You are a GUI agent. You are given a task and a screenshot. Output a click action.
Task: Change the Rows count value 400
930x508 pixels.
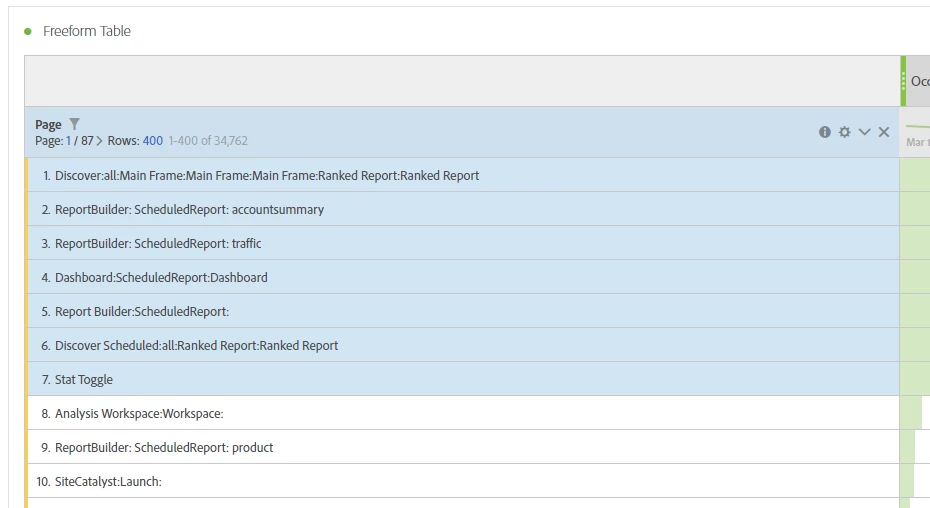[x=152, y=141]
